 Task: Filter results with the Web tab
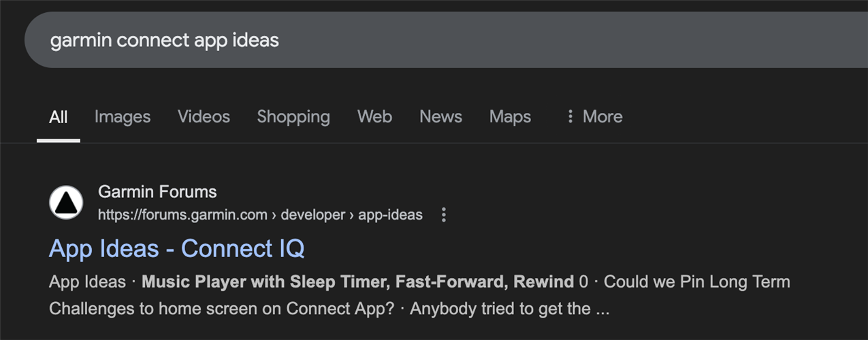pos(374,117)
